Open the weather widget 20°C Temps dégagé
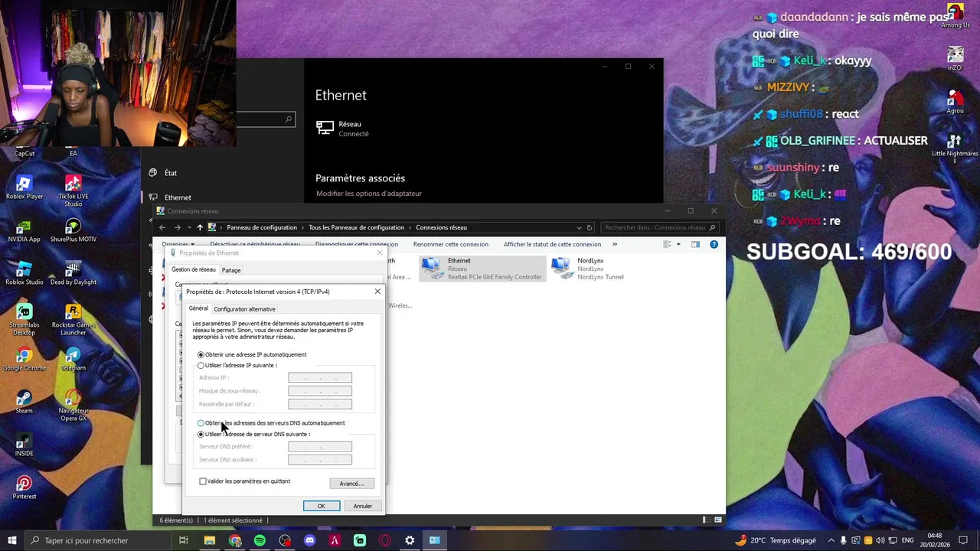This screenshot has width=980, height=551. tap(775, 540)
